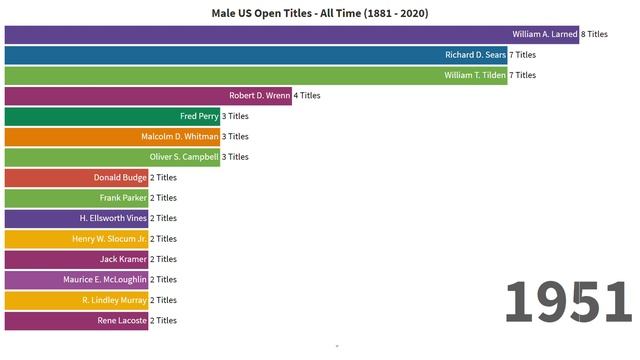Click '2 Titles' next to Jack Kramer
This screenshot has height=360, width=640.
tap(163, 259)
